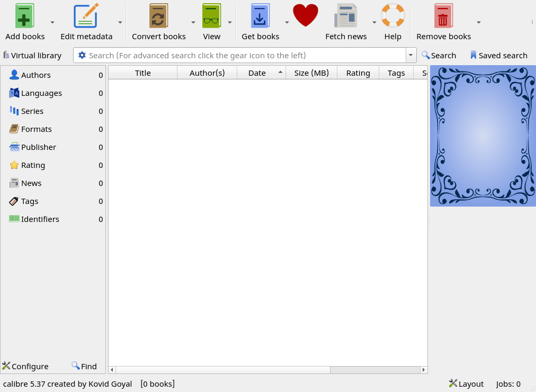Expand the View dropdown arrow
Image resolution: width=536 pixels, height=392 pixels.
click(230, 22)
